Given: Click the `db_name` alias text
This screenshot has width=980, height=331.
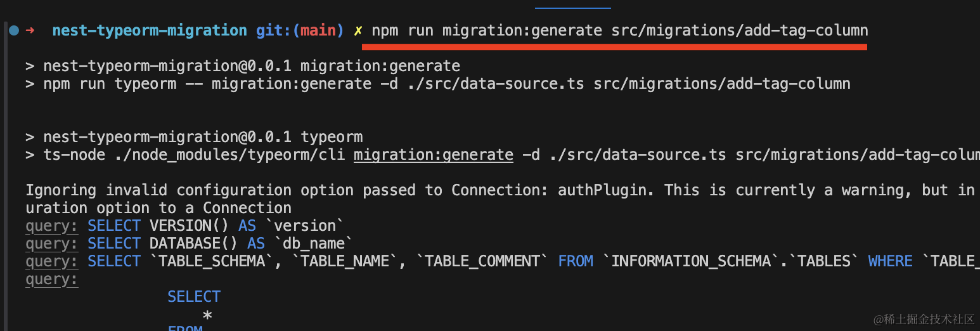Looking at the screenshot, I should (x=313, y=243).
